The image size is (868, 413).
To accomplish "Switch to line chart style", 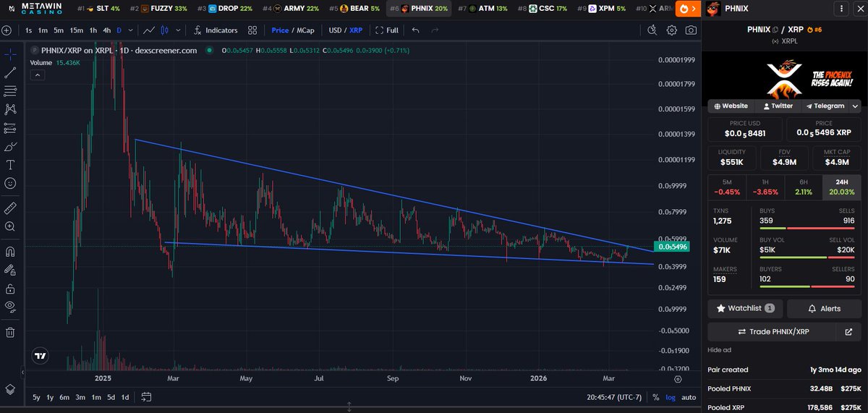I will point(149,30).
